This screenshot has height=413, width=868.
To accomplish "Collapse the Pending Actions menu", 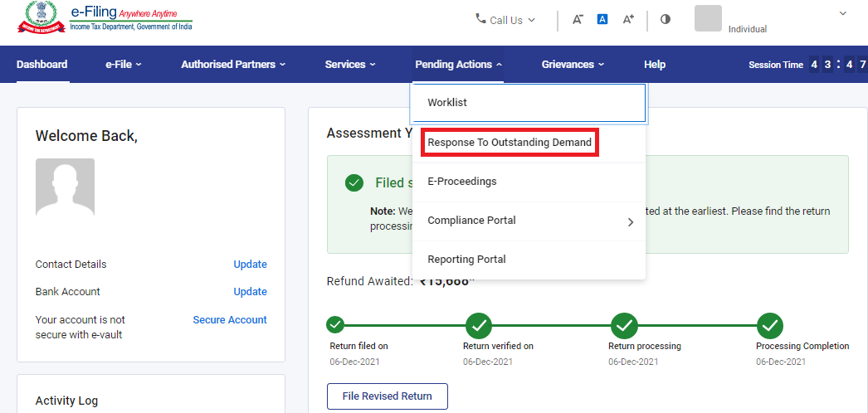I will click(x=459, y=64).
